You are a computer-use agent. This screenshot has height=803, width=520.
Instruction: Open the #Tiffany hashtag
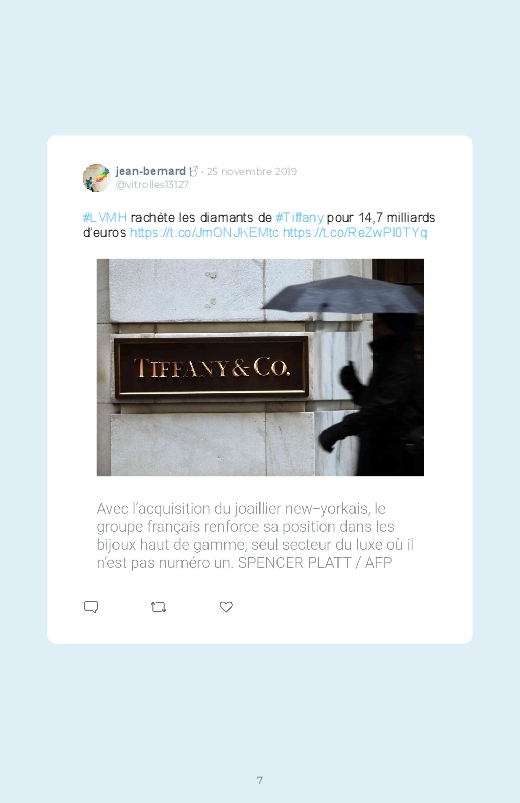299,218
